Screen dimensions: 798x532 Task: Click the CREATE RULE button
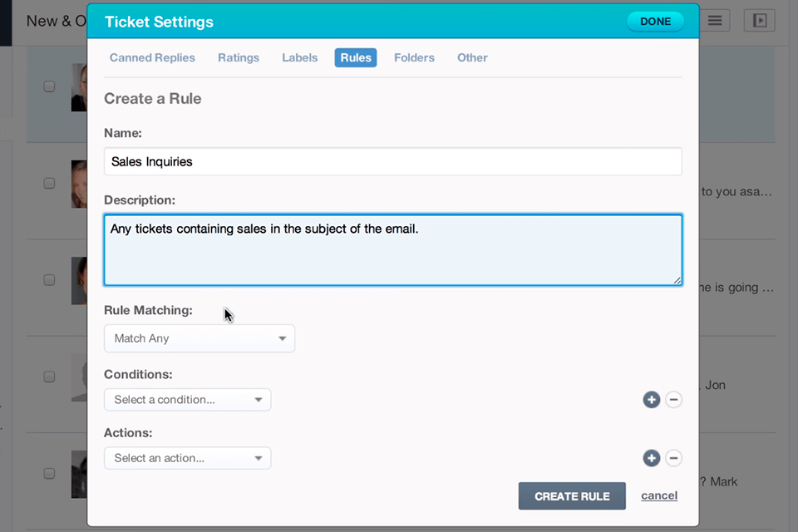coord(572,495)
